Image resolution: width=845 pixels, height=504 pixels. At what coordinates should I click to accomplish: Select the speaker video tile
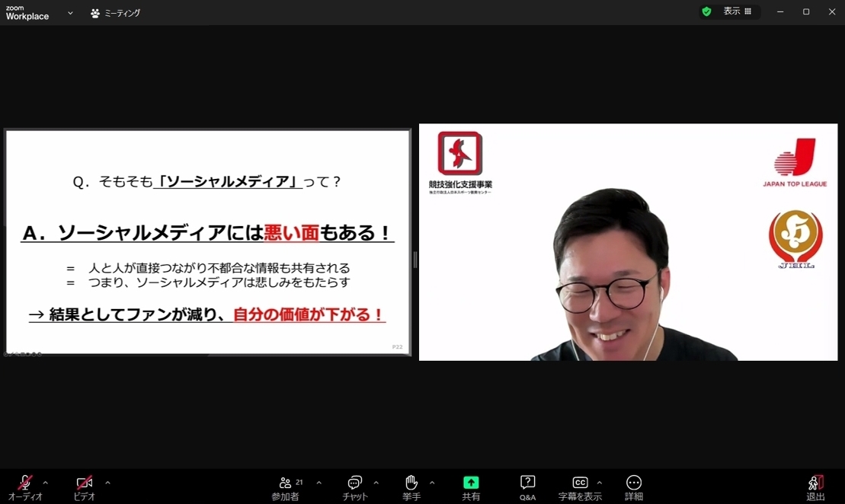[629, 242]
